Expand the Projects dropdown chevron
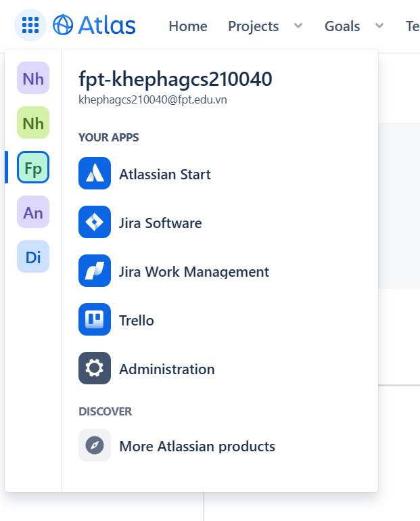The height and width of the screenshot is (521, 420). (298, 26)
